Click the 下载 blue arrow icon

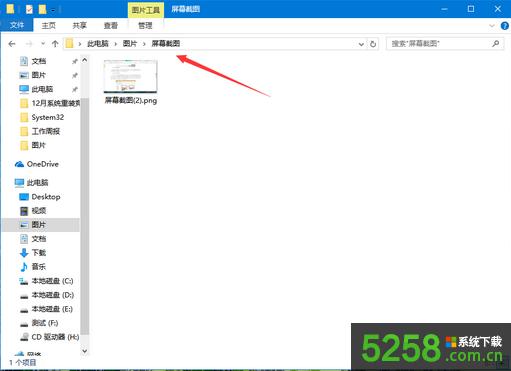(24, 253)
